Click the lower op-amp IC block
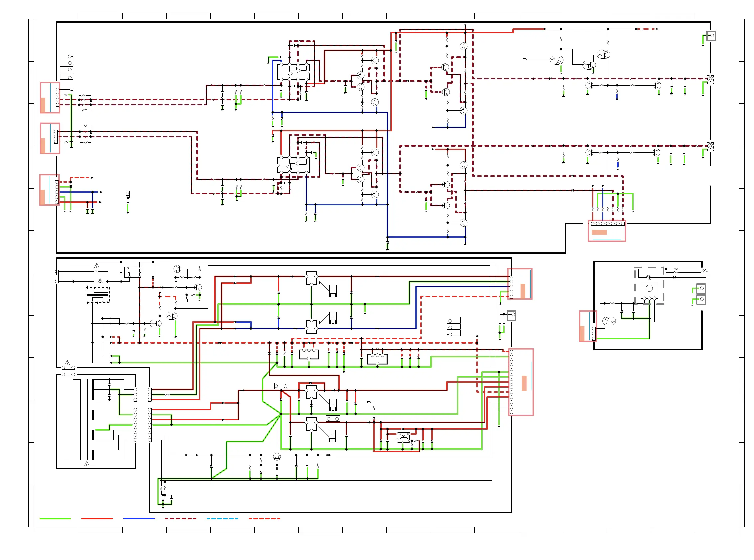Viewport: 754px width, 560px height. coord(294,165)
